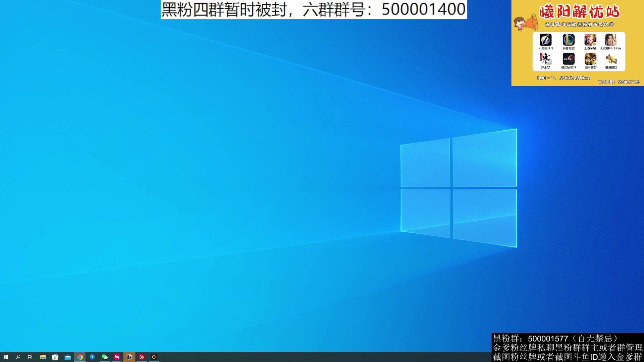Launch WeChat from the taskbar
The image size is (644, 362).
pos(104,357)
